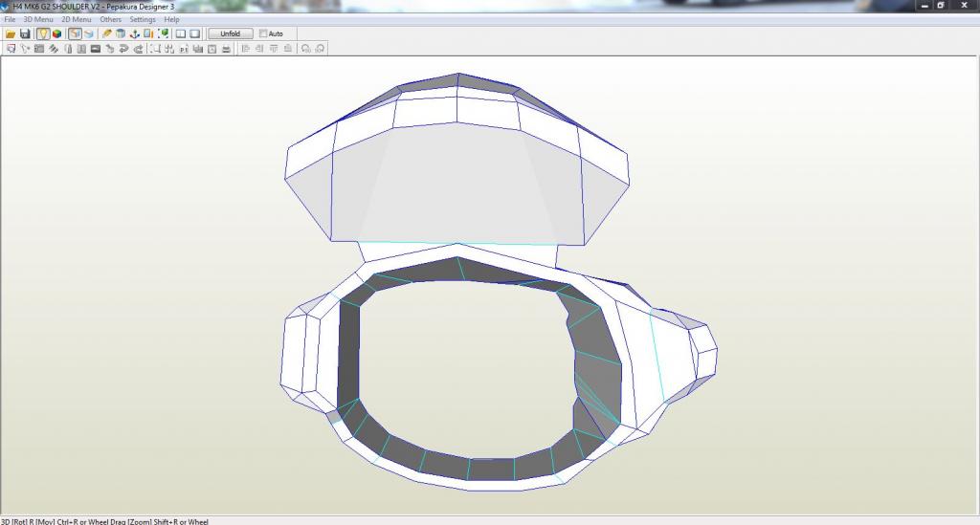The width and height of the screenshot is (980, 525).
Task: Click the Unfold button
Action: tap(230, 33)
